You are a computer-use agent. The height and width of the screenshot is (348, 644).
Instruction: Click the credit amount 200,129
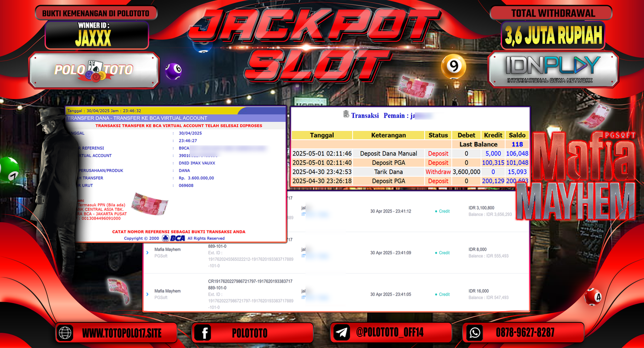click(493, 181)
